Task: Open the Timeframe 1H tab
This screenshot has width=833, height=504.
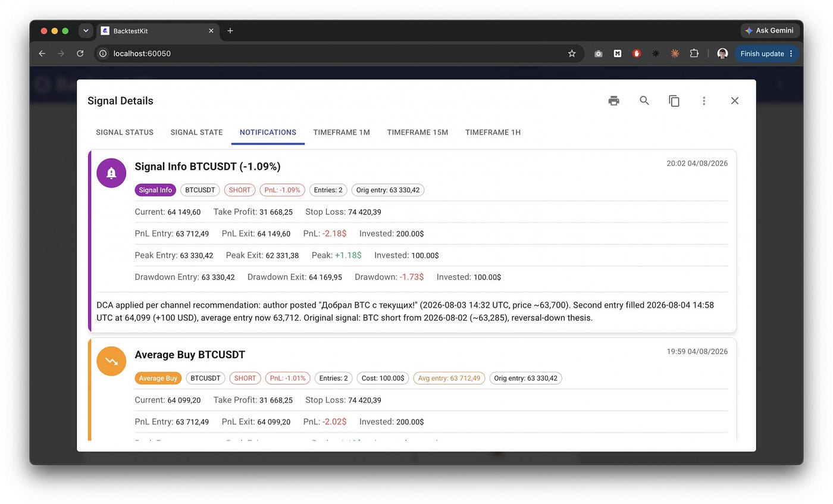Action: point(493,132)
